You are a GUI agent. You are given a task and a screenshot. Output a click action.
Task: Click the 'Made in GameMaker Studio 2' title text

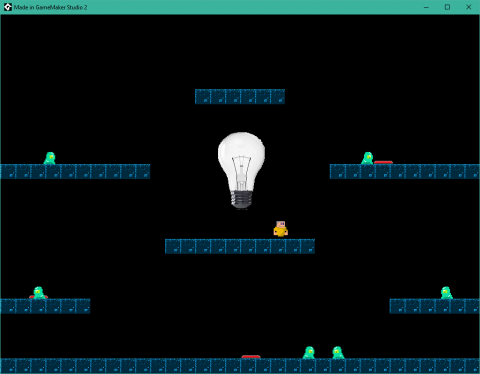pos(50,7)
